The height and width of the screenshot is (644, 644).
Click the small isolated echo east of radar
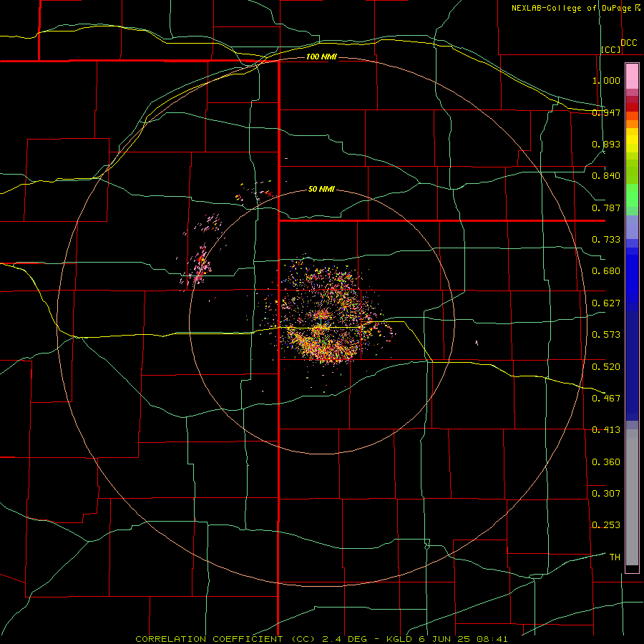pos(477,342)
